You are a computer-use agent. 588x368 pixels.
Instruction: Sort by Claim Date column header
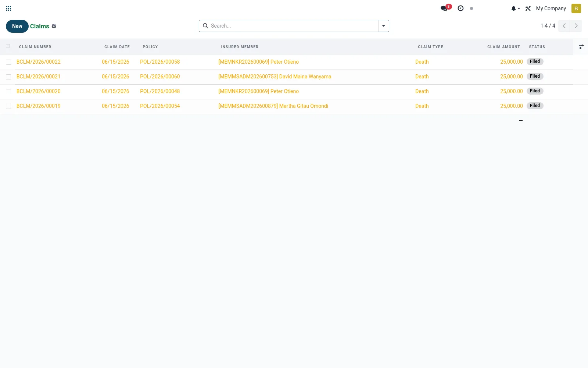point(117,47)
